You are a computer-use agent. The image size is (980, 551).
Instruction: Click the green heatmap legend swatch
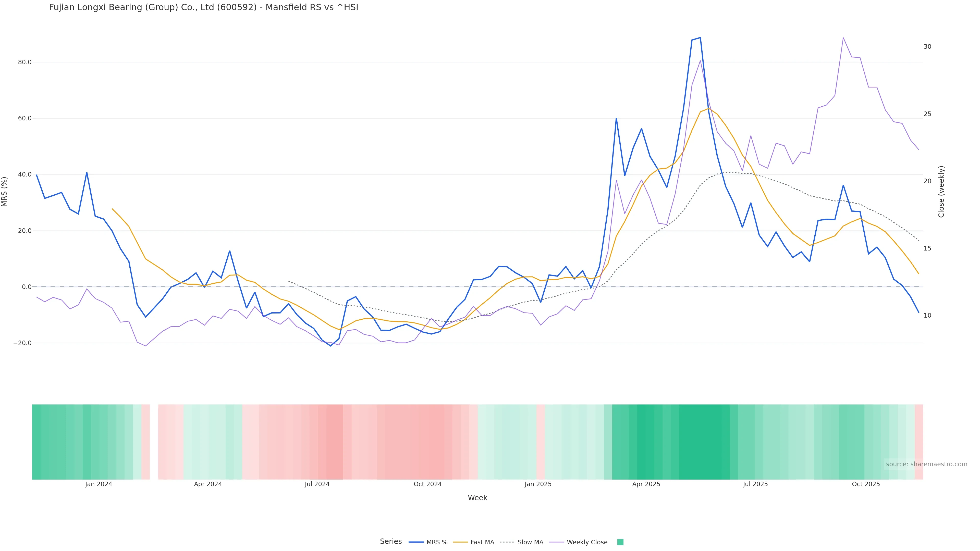[620, 542]
